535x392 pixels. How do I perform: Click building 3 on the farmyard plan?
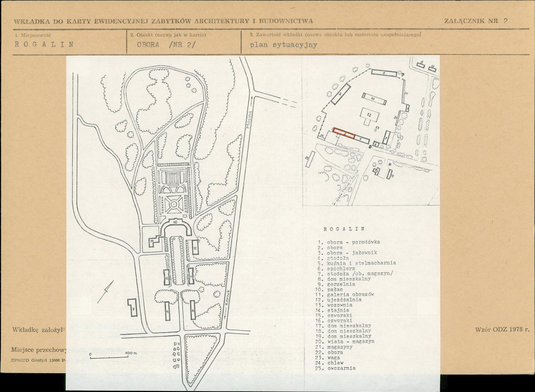click(x=340, y=94)
